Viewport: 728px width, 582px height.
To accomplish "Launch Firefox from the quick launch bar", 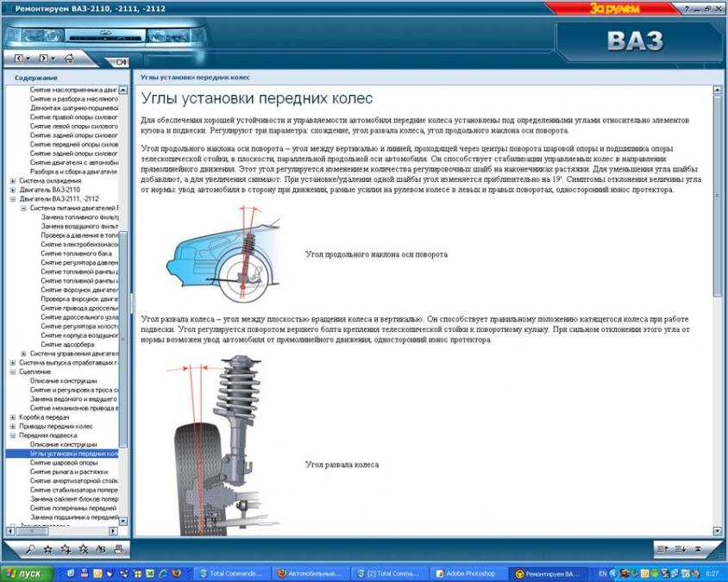I will click(177, 573).
